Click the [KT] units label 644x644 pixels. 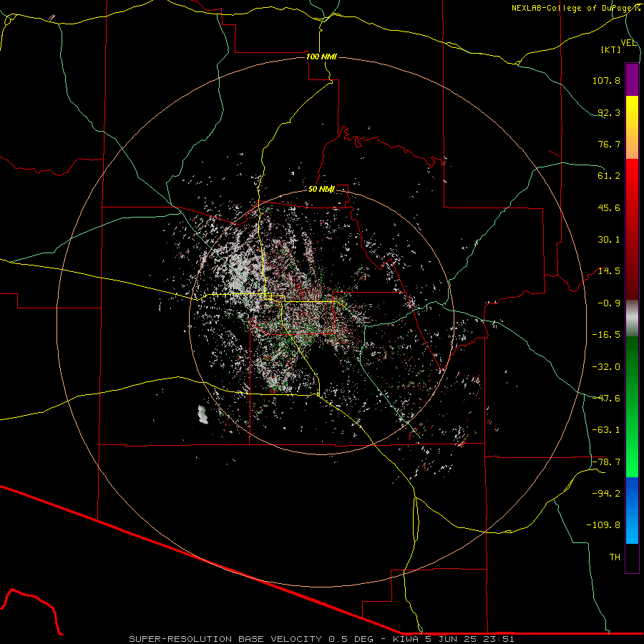pos(611,49)
